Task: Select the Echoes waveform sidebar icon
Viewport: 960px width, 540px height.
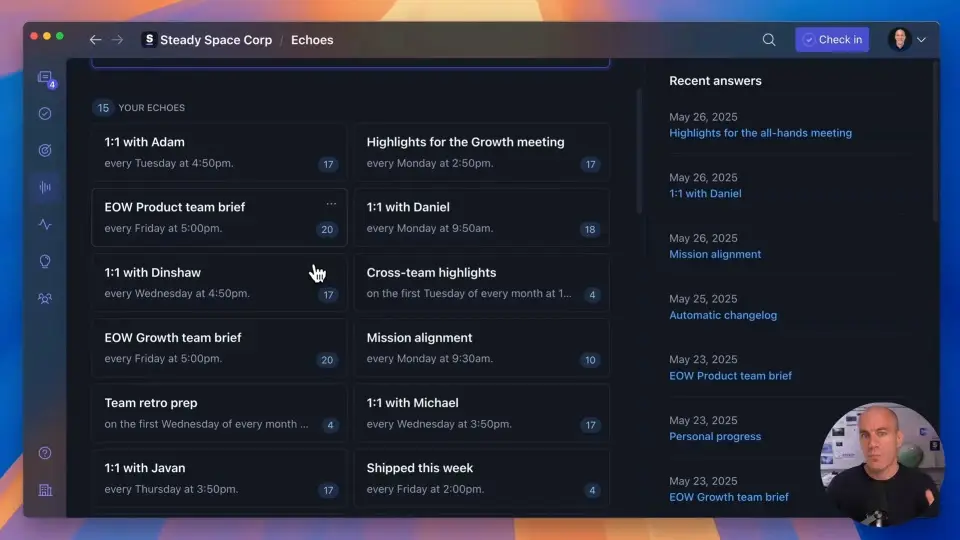Action: point(45,187)
